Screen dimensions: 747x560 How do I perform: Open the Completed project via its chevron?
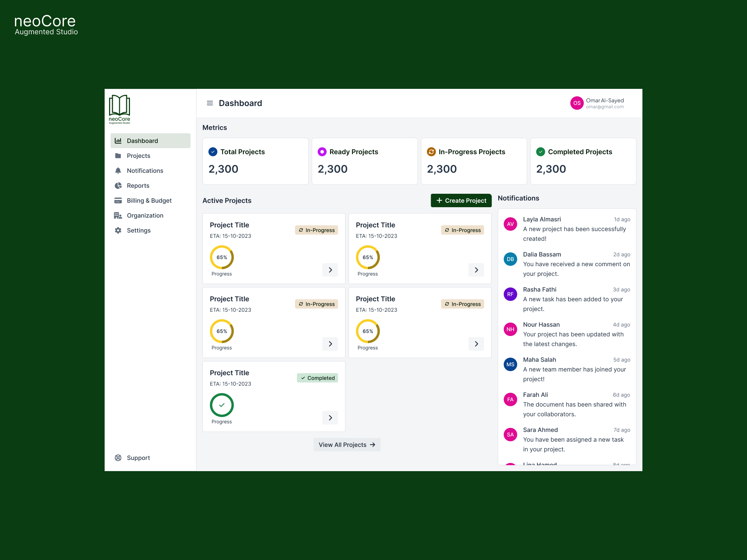[330, 418]
